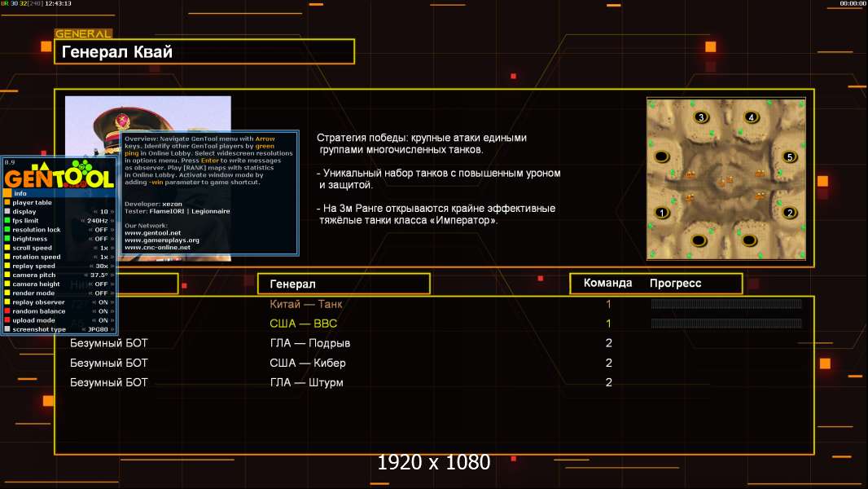Toggle render mode OFF value

point(101,293)
